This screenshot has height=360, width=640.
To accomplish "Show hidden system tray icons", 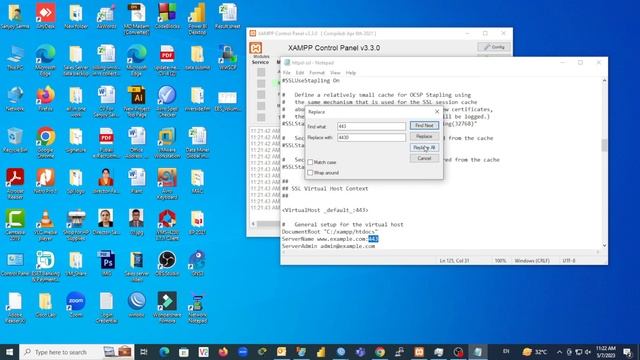I will coord(559,352).
